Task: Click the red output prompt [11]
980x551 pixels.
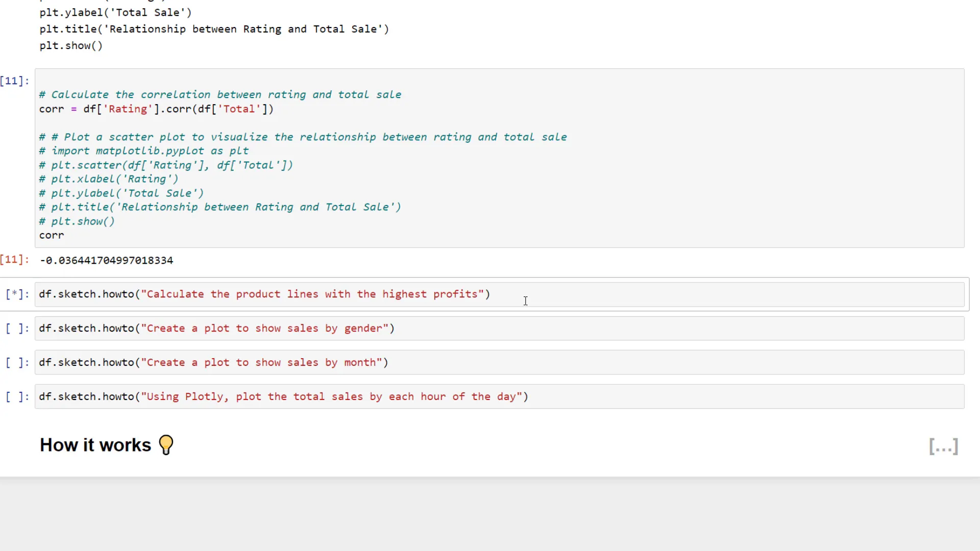Action: point(14,260)
